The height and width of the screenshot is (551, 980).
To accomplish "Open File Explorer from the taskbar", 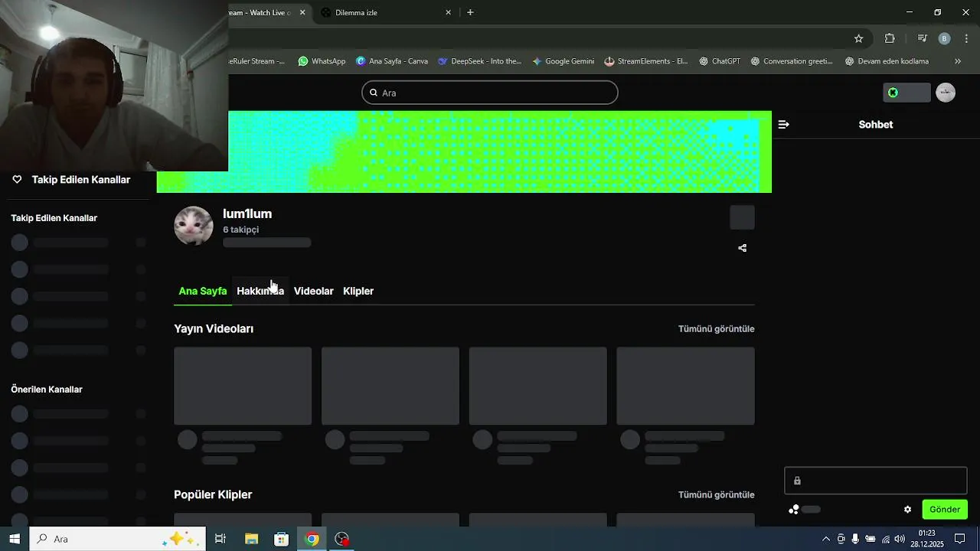I will point(251,539).
